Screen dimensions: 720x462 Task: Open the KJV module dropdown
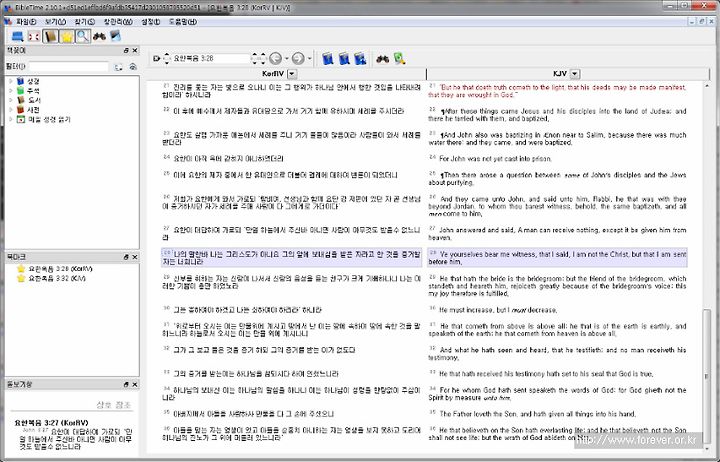(575, 74)
